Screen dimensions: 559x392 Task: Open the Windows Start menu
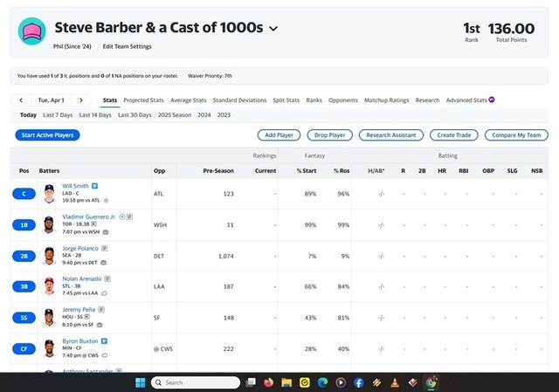[x=141, y=382]
